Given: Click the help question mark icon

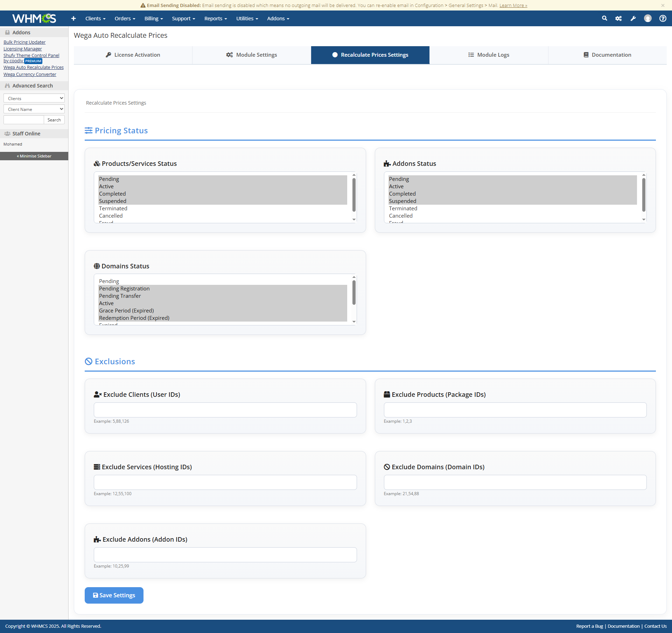Looking at the screenshot, I should [x=663, y=19].
